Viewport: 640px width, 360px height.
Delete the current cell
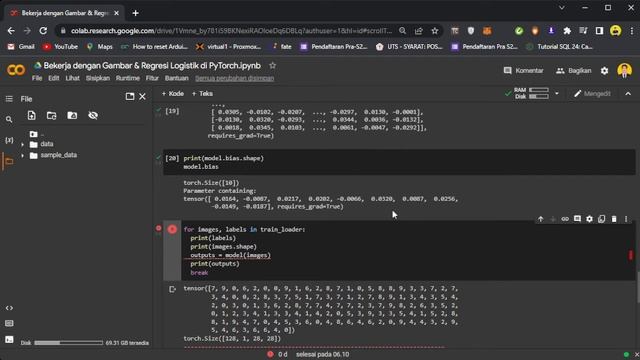(614, 219)
